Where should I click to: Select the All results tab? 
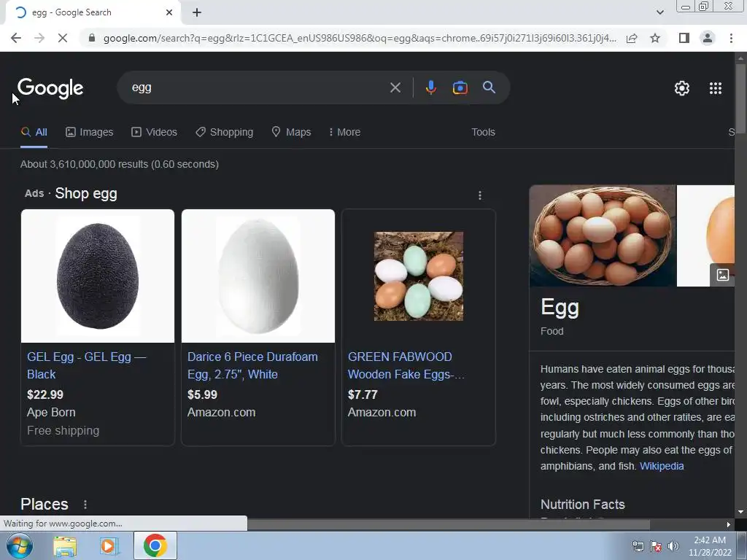pyautogui.click(x=34, y=133)
